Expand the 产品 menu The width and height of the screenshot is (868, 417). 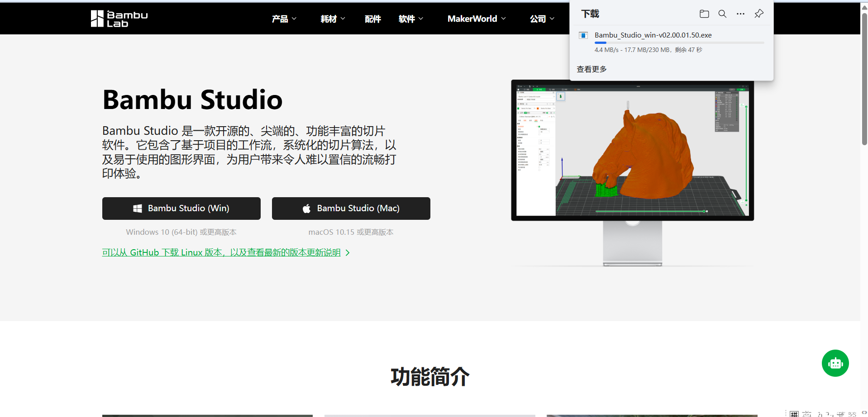click(284, 19)
